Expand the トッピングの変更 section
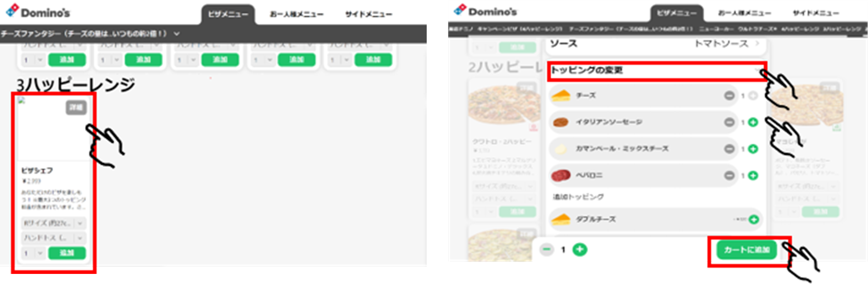Image resolution: width=868 pixels, height=286 pixels. [657, 71]
